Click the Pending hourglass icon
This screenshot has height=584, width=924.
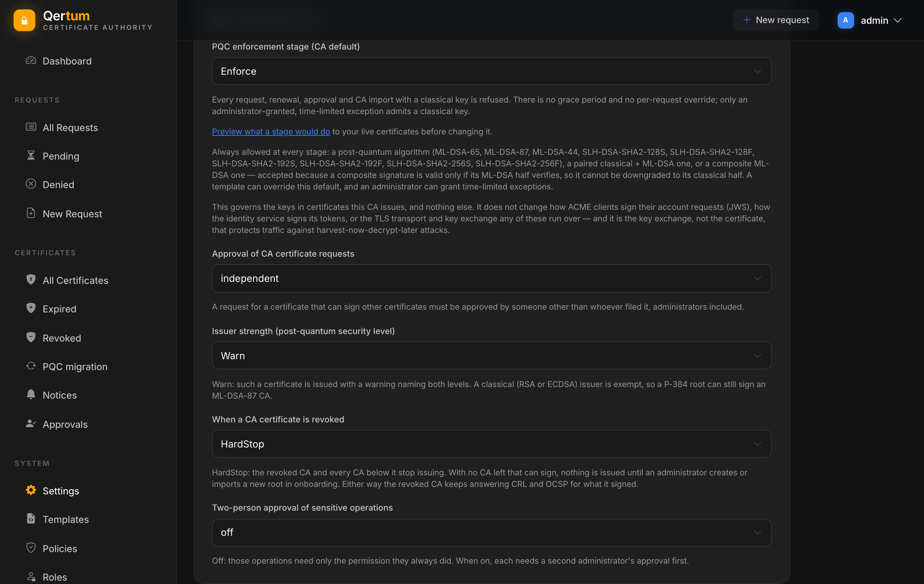point(31,155)
